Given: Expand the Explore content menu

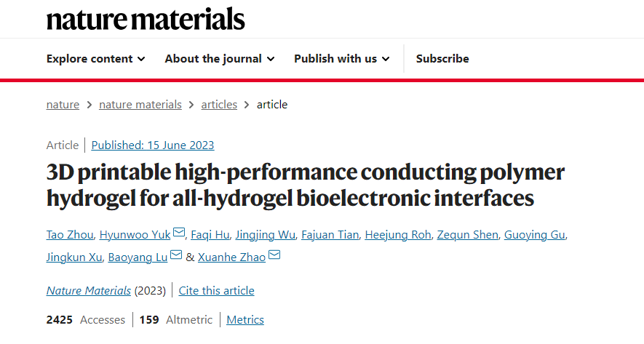Looking at the screenshot, I should pyautogui.click(x=95, y=59).
